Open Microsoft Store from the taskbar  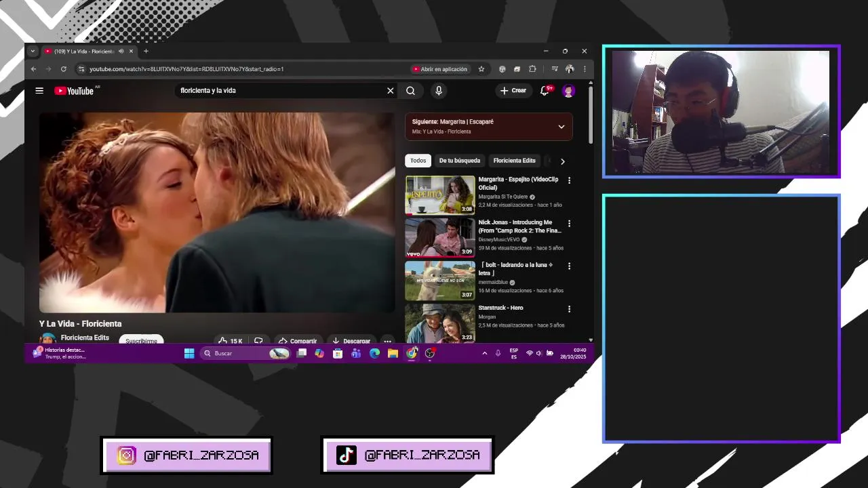(338, 353)
